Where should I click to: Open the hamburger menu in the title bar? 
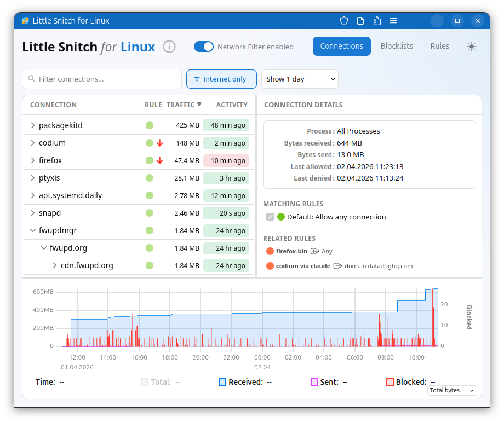tap(393, 20)
